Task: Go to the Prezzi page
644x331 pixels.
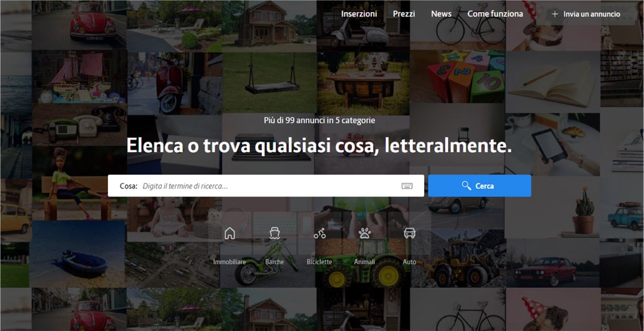Action: coord(404,14)
